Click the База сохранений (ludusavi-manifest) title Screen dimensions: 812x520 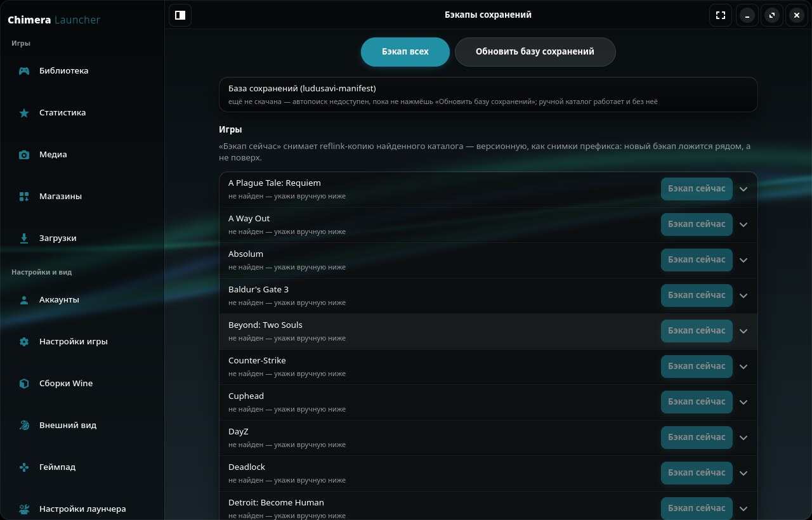[x=302, y=89]
